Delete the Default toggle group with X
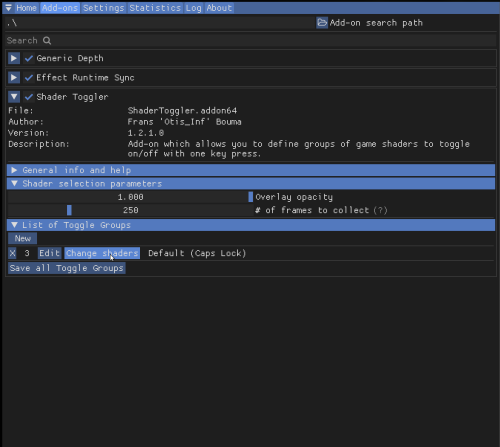 (12, 253)
